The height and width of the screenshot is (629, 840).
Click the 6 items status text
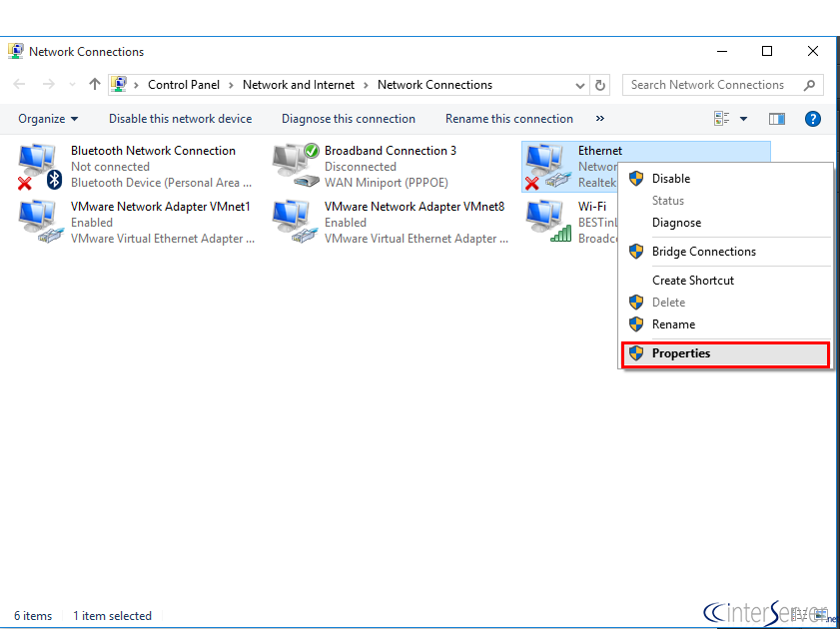[33, 616]
